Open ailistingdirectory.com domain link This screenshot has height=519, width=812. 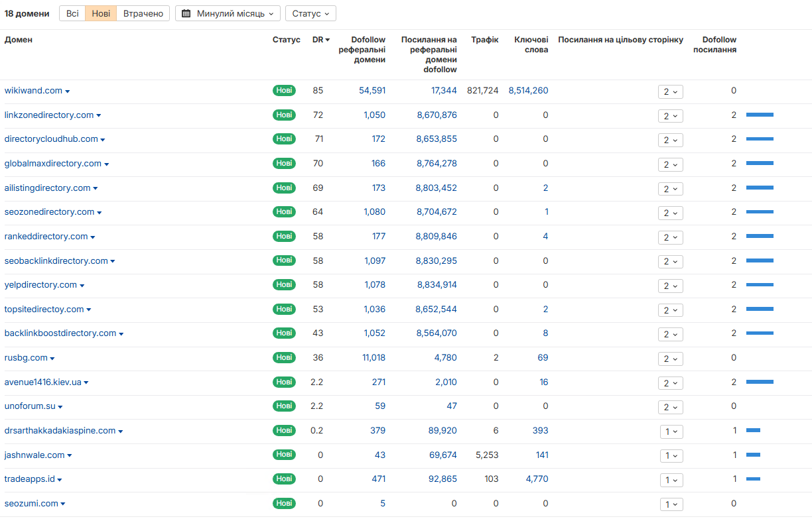(47, 188)
